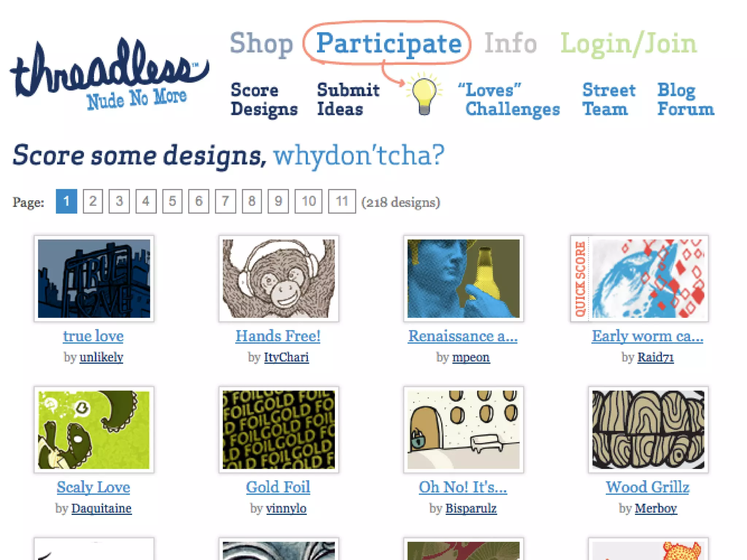This screenshot has height=560, width=747.
Task: Open the Gold Foil design thumbnail
Action: pos(279,429)
